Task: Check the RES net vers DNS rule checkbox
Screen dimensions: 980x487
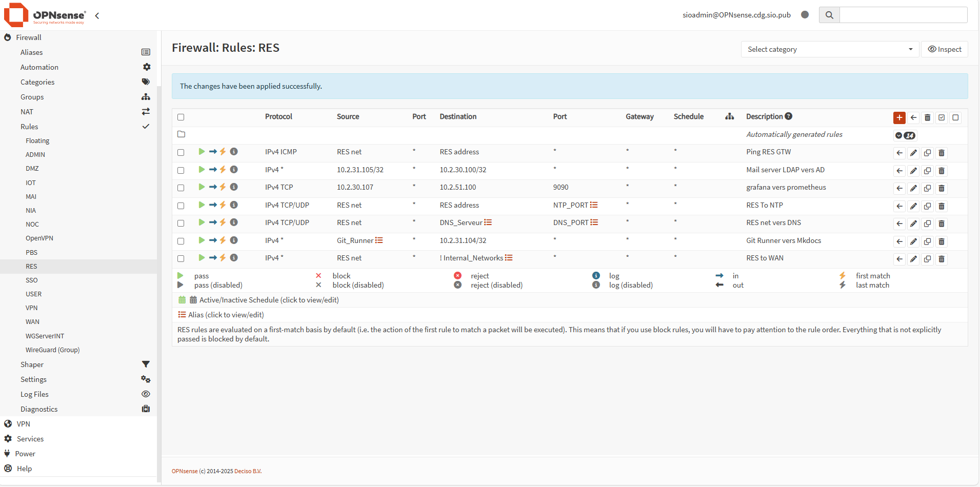Action: [x=181, y=223]
